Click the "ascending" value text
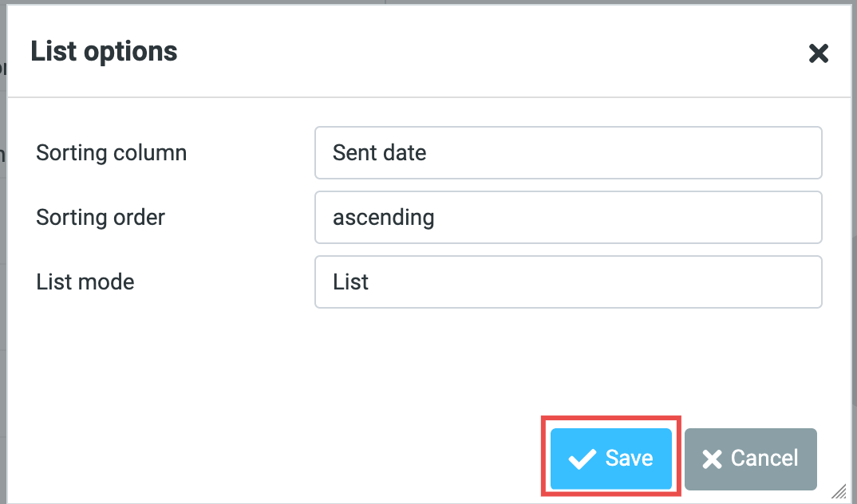This screenshot has height=504, width=857. pos(383,217)
